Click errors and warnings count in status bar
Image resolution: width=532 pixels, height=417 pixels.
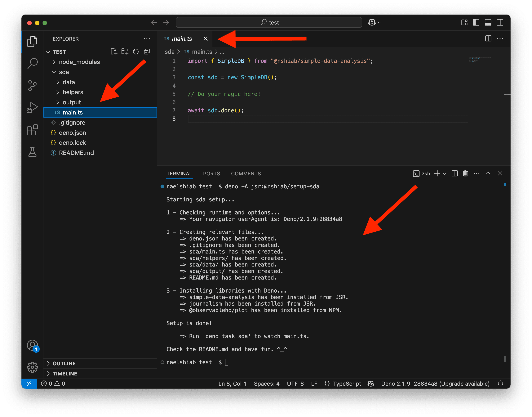point(53,383)
